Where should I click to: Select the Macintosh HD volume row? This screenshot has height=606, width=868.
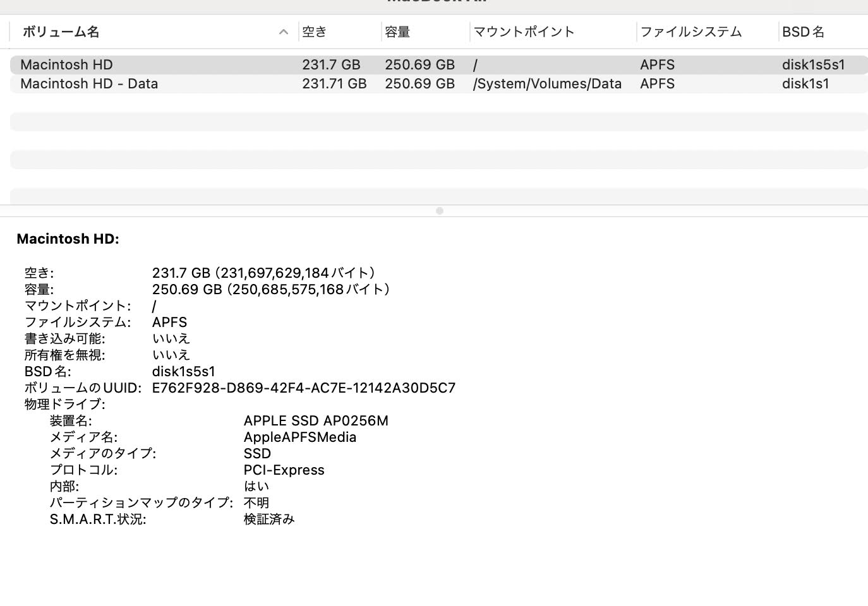[x=66, y=64]
